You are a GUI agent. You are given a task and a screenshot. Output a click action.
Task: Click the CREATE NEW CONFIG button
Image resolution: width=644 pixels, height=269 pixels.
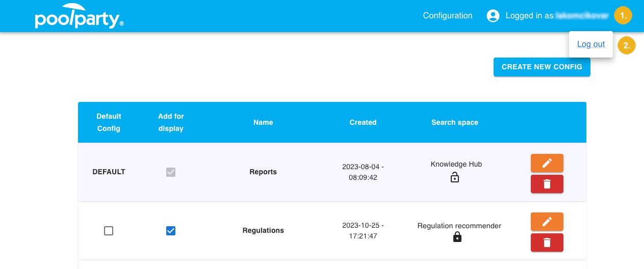coord(542,67)
